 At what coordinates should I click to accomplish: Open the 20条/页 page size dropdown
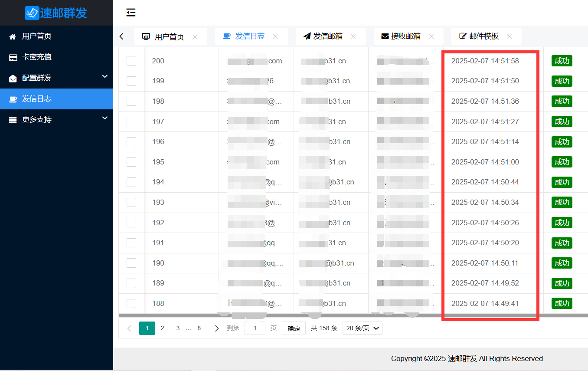point(363,328)
